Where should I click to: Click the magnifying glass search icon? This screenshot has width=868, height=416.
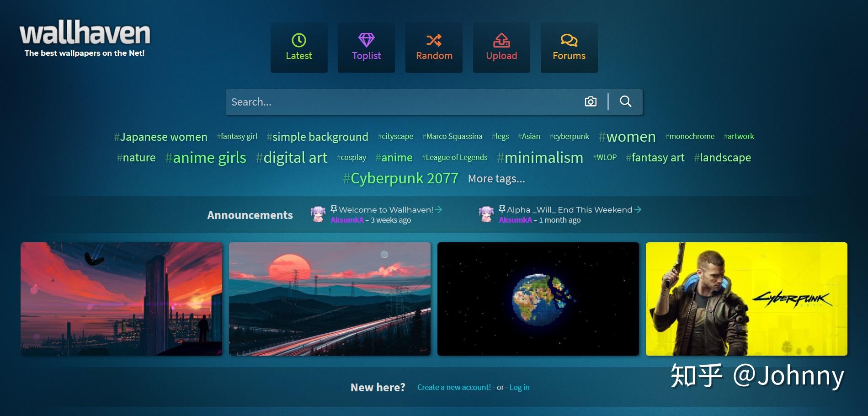tap(626, 101)
